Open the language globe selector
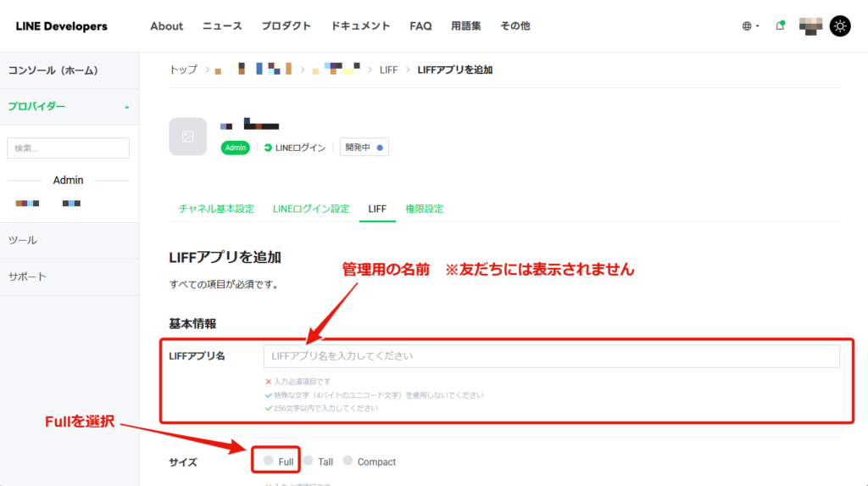868x486 pixels. 750,26
